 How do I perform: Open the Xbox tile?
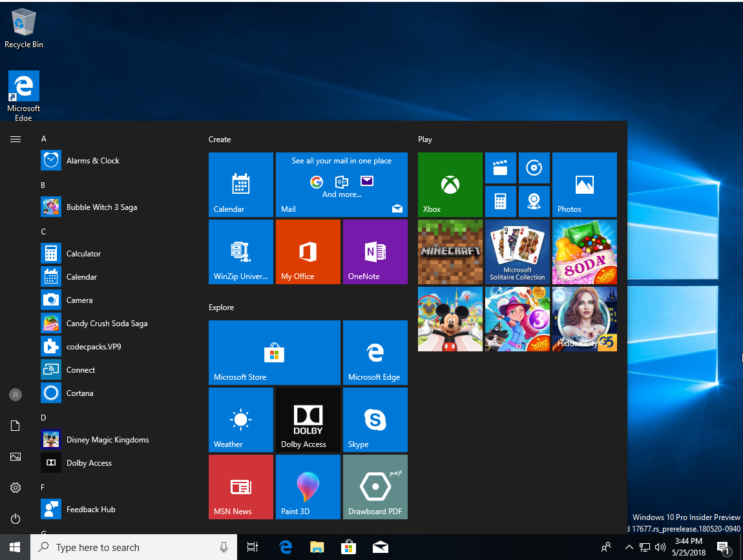click(450, 185)
